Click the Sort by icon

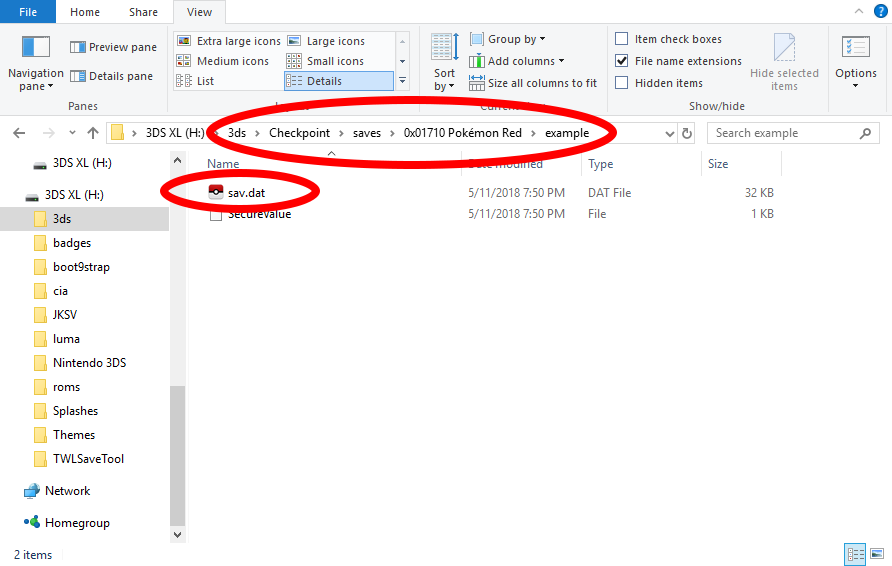pos(443,48)
